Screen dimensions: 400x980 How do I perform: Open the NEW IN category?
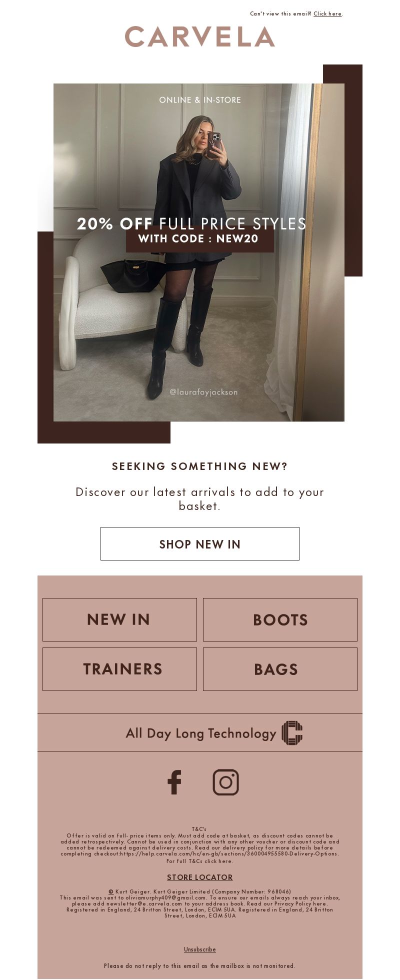[x=119, y=619]
